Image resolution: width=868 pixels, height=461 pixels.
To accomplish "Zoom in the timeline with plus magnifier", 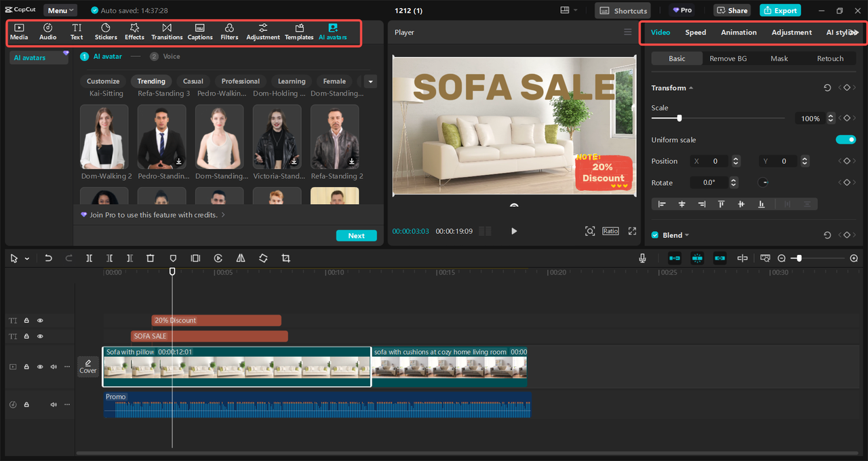I will pyautogui.click(x=854, y=258).
